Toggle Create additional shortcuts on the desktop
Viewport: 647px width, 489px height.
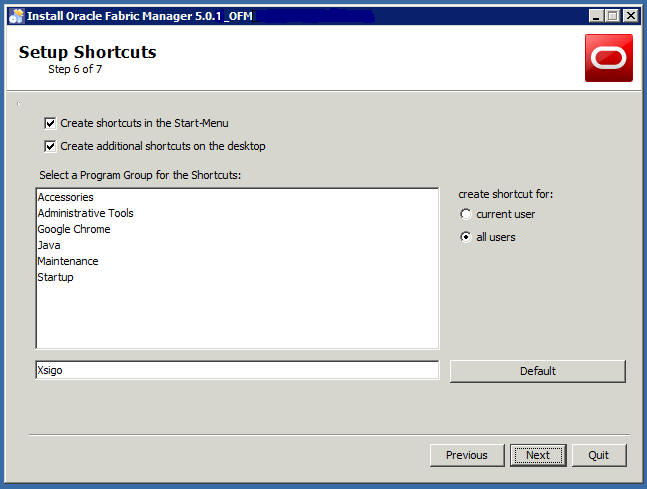tap(50, 146)
